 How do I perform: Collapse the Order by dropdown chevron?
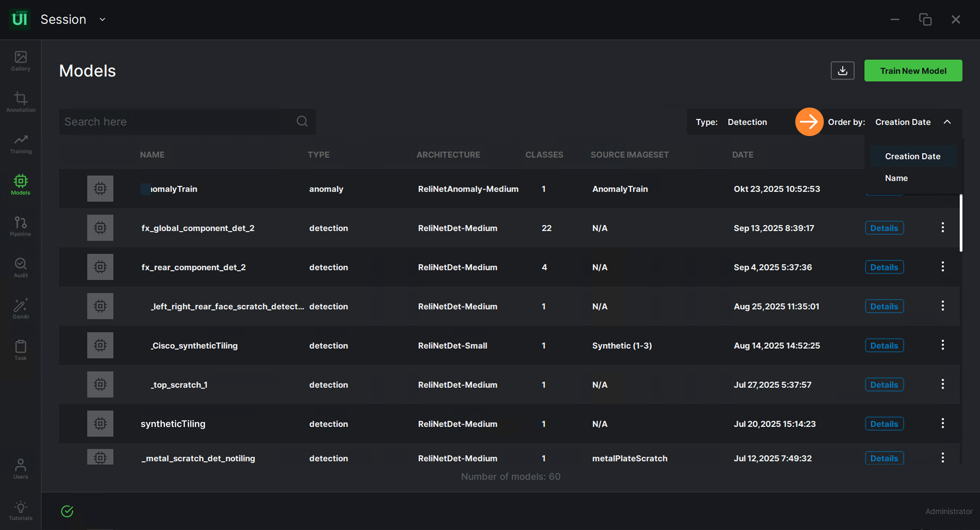click(947, 122)
